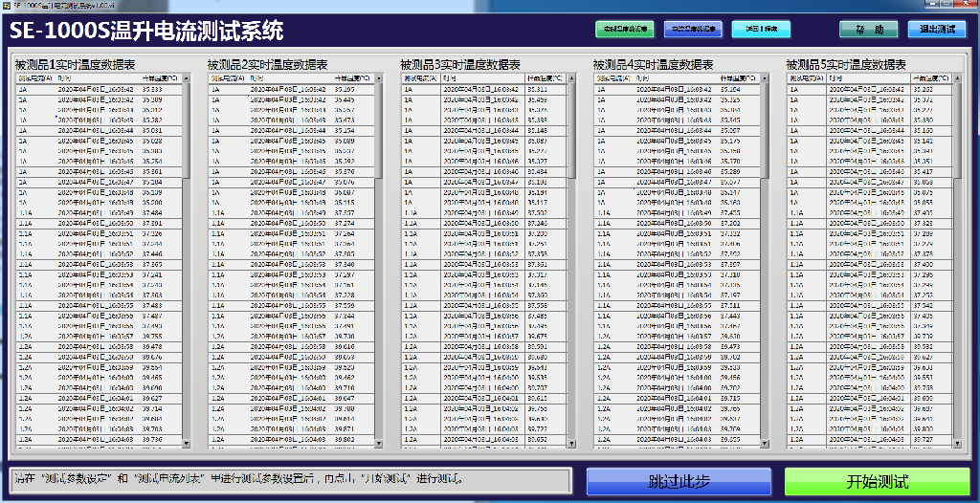Click scroll-down arrow of 被测品3 table
Viewport: 980px width, 503px height.
point(572,443)
